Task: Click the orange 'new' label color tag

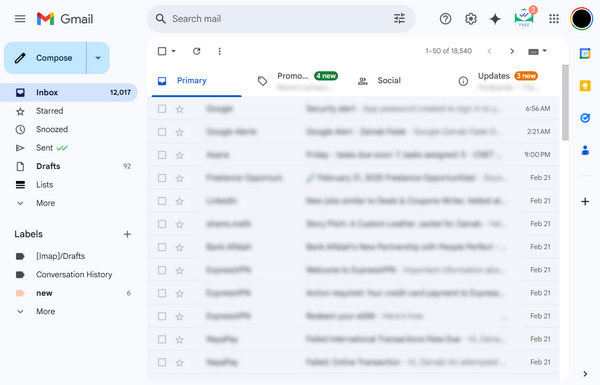Action: point(20,293)
